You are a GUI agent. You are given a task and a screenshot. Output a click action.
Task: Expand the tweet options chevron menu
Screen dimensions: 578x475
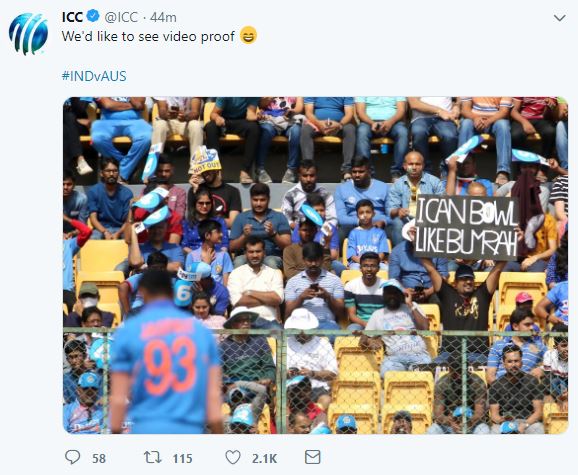coord(560,18)
